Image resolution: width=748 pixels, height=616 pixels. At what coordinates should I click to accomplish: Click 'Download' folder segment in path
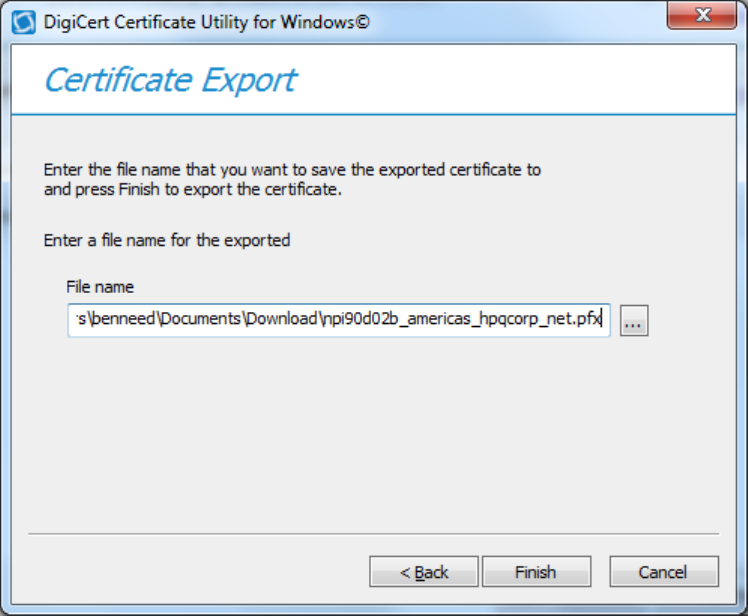(283, 321)
